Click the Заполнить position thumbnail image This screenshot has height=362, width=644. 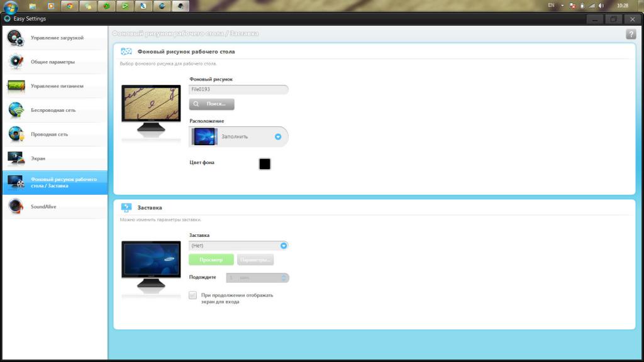click(204, 136)
